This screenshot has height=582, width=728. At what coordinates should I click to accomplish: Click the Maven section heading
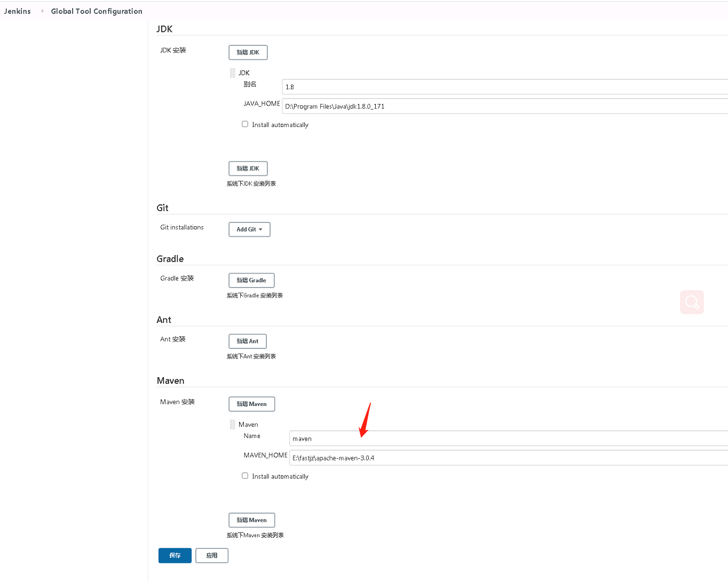[x=171, y=381]
